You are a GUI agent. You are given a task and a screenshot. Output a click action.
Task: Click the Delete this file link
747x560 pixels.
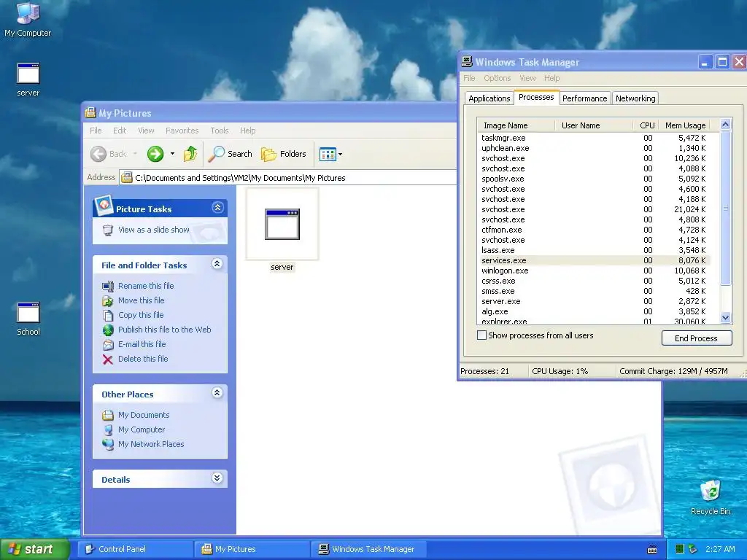pos(143,359)
